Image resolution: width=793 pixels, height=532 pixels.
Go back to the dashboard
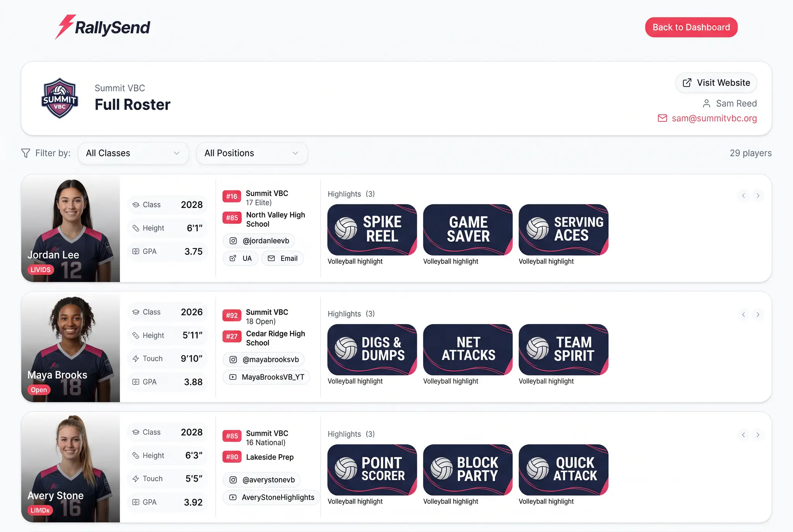tap(691, 27)
